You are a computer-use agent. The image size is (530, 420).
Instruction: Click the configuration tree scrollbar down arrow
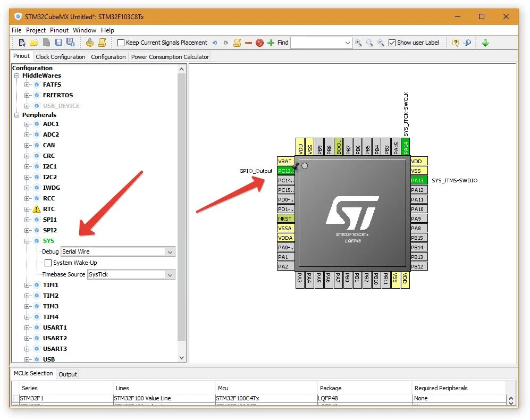tap(181, 358)
